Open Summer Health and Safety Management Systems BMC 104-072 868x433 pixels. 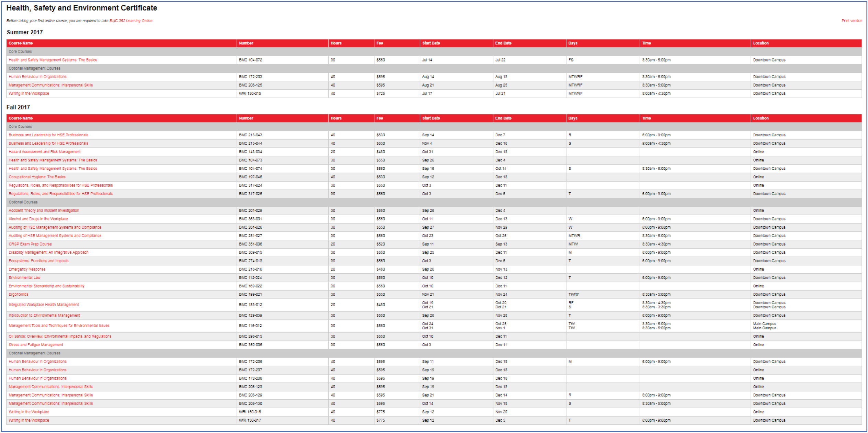[53, 60]
